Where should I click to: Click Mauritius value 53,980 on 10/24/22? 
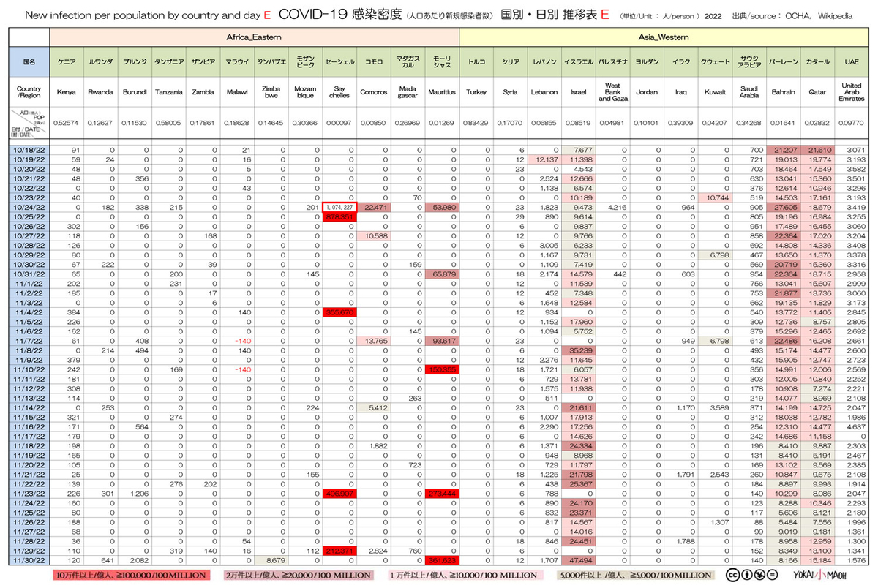(x=441, y=207)
